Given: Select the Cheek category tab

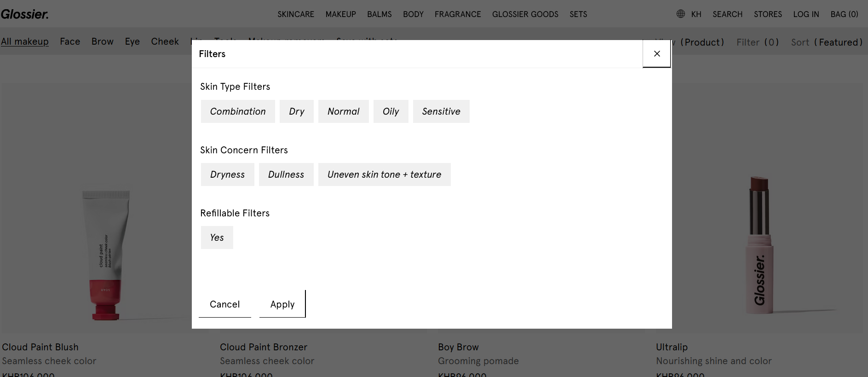Looking at the screenshot, I should tap(165, 41).
